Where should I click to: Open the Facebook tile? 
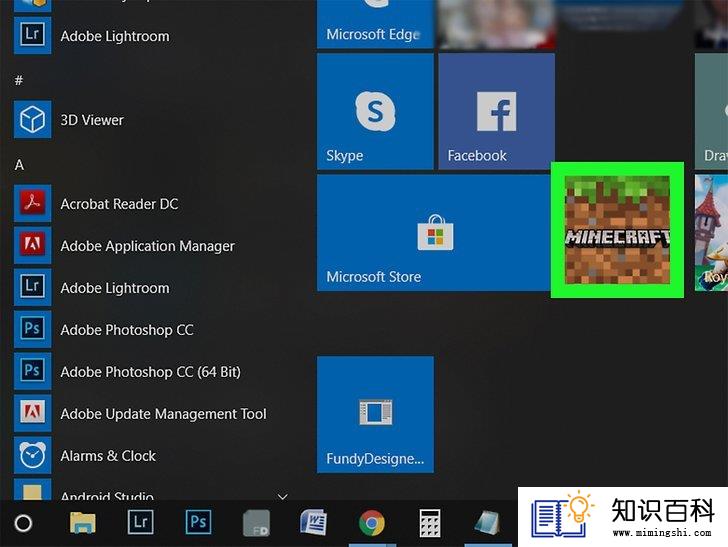[496, 111]
